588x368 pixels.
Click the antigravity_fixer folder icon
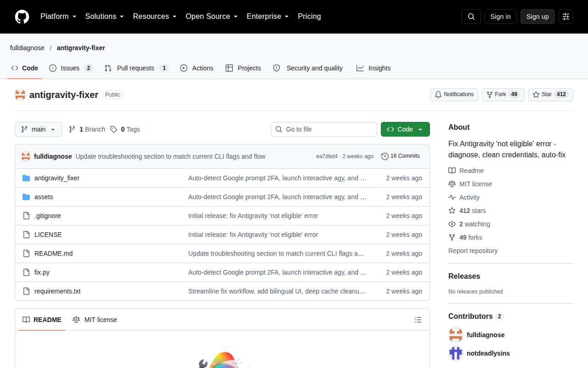pyautogui.click(x=26, y=178)
